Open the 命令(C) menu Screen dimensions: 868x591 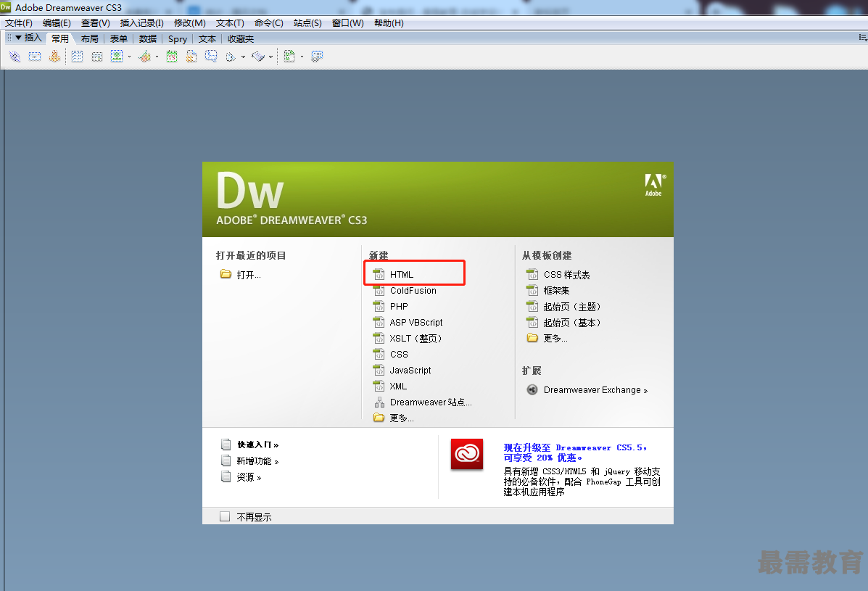click(268, 22)
